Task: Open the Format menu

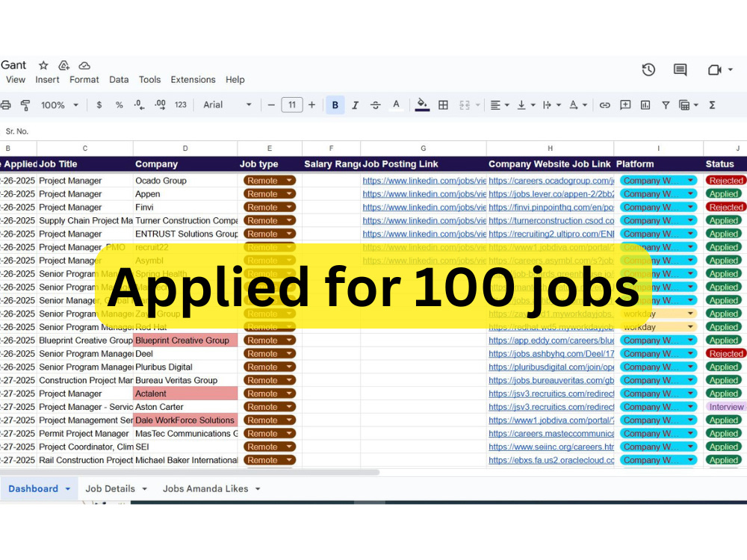Action: pyautogui.click(x=84, y=80)
